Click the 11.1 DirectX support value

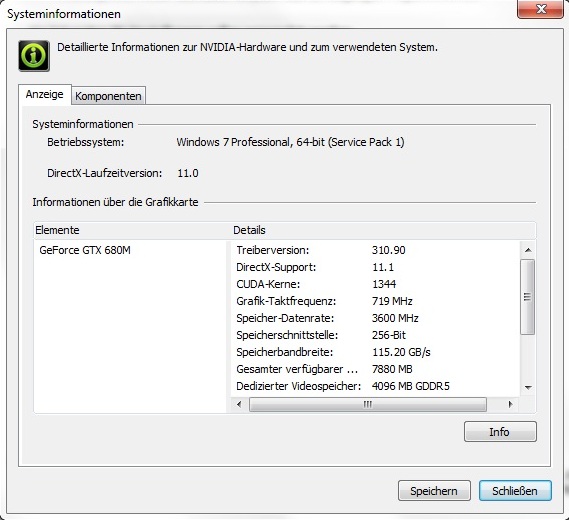tap(383, 267)
